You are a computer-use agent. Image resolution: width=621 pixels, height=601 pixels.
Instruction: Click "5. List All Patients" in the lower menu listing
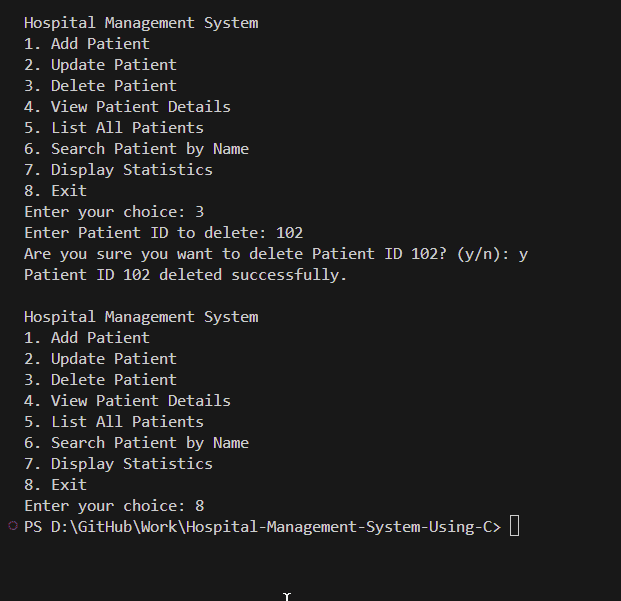tap(113, 422)
